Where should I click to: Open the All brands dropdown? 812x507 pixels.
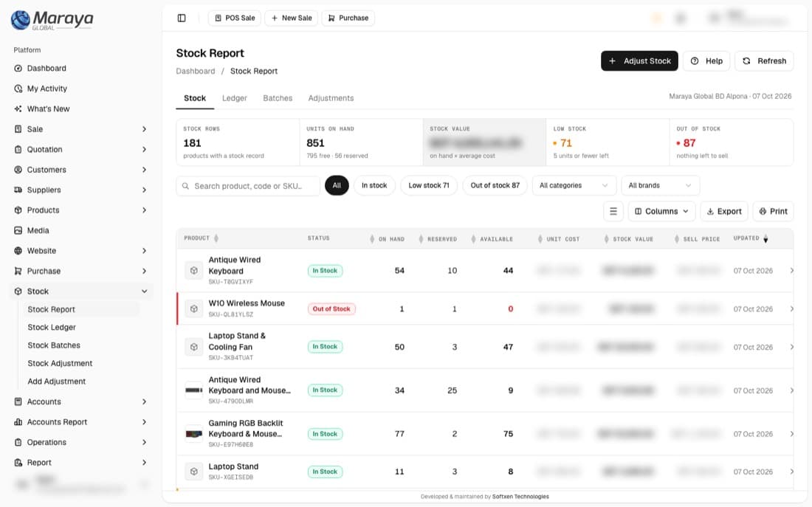click(x=660, y=185)
